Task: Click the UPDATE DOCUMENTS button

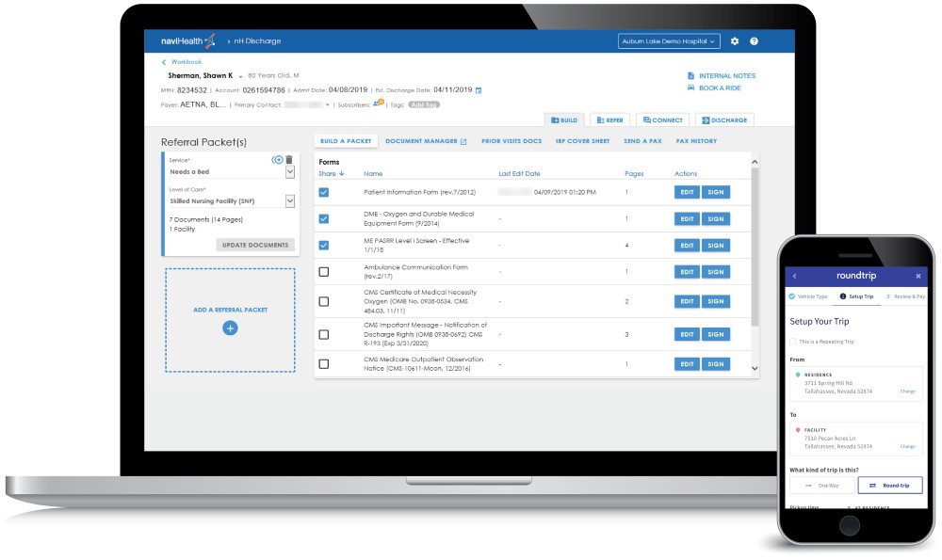Action: (255, 245)
